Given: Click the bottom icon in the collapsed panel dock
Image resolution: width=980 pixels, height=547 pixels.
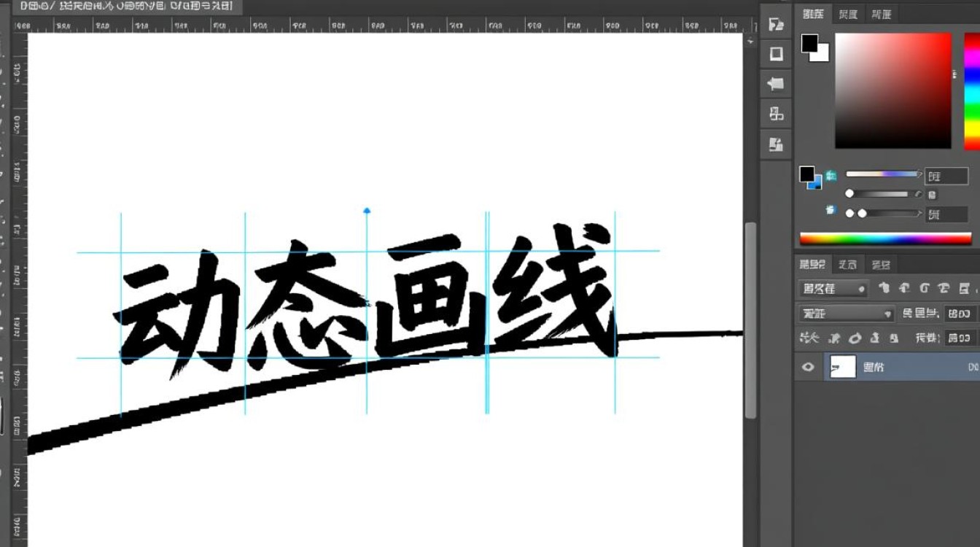Looking at the screenshot, I should pyautogui.click(x=775, y=144).
